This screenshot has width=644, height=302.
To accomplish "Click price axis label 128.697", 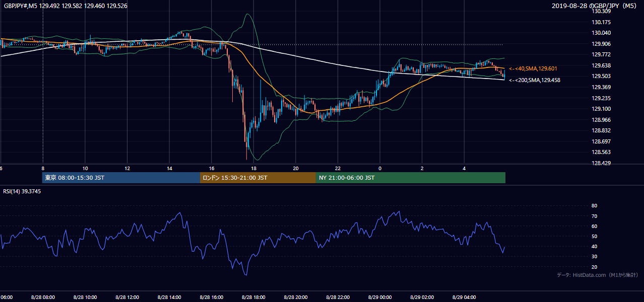I will click(602, 141).
